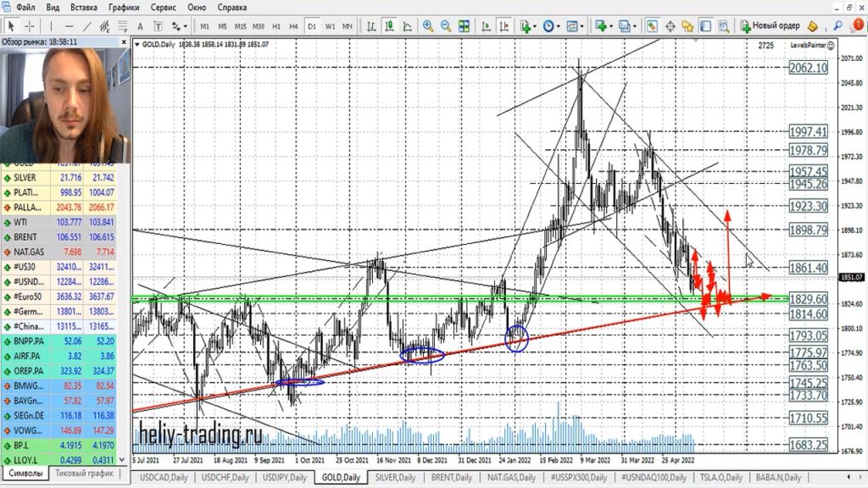Switch to the SILVER,Daily chart tab
Viewport: 868px width, 488px height.
(x=394, y=478)
